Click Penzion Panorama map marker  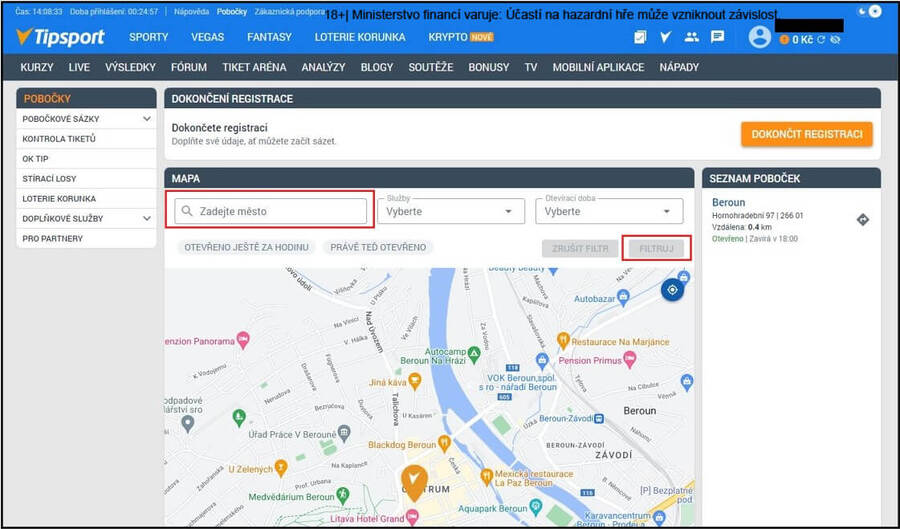tap(243, 340)
